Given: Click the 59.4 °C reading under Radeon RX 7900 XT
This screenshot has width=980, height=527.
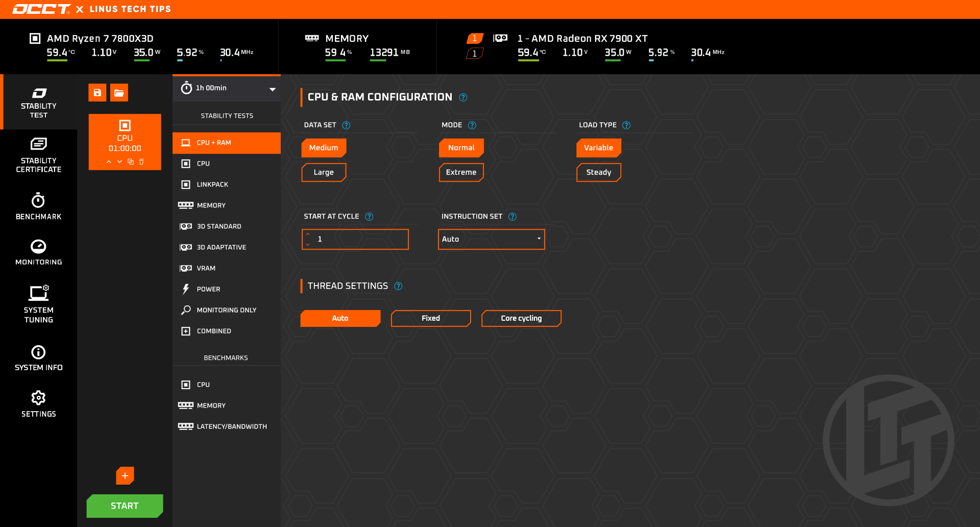Looking at the screenshot, I should (532, 53).
